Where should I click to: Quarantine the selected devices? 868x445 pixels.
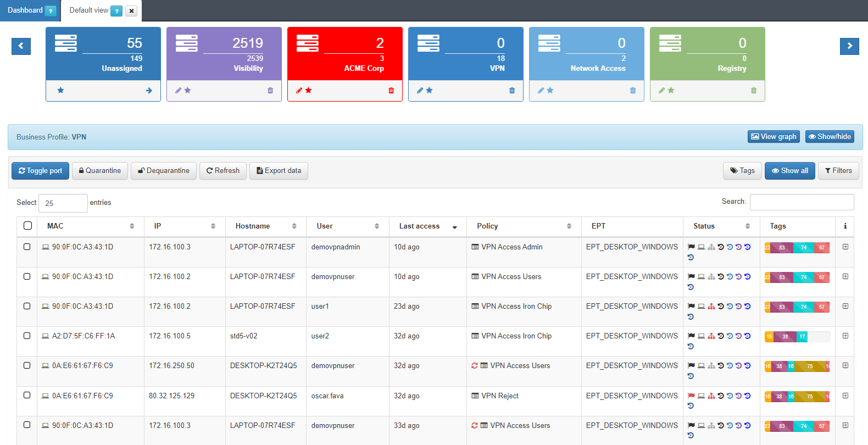tap(100, 171)
